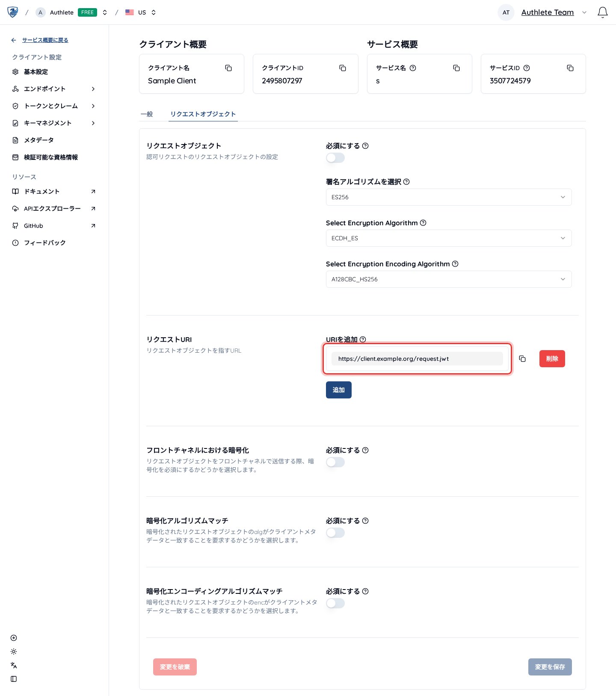The height and width of the screenshot is (696, 616).
Task: Open the ES256 signature algorithm dropdown
Action: [x=449, y=197]
